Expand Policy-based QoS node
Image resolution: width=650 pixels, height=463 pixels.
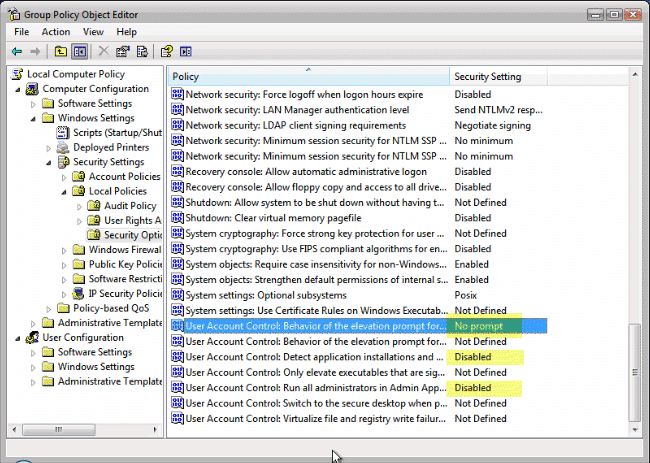(x=49, y=309)
